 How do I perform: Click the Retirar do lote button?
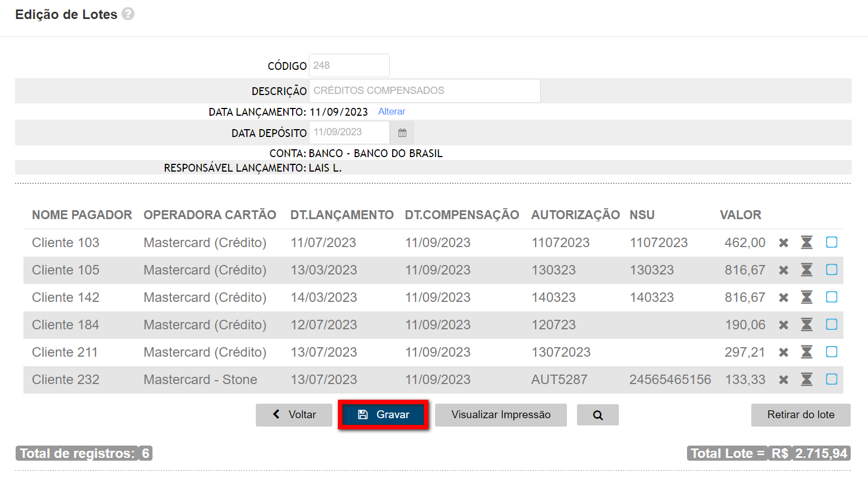point(800,415)
